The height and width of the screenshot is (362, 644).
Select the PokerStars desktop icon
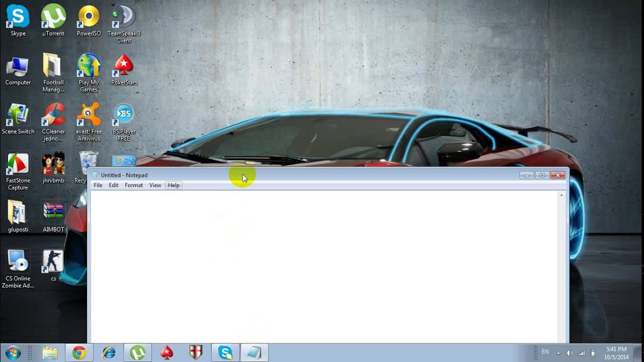pyautogui.click(x=124, y=70)
